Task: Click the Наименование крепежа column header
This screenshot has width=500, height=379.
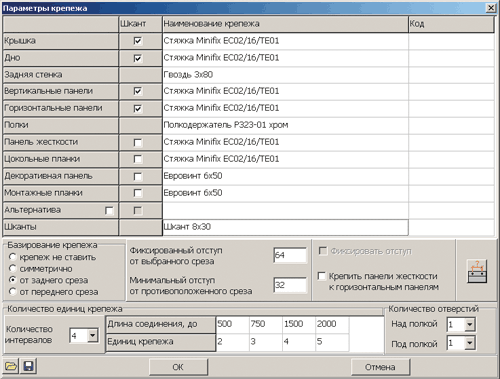Action: pyautogui.click(x=285, y=24)
